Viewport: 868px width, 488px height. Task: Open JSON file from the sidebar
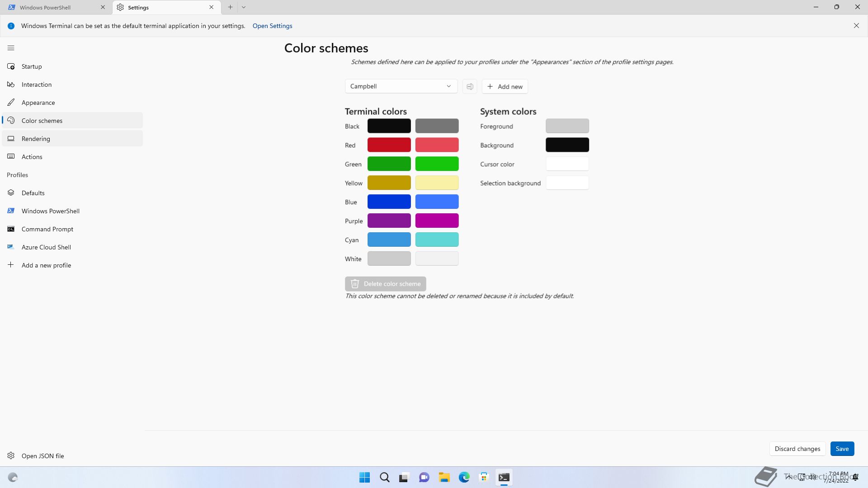[x=72, y=455]
